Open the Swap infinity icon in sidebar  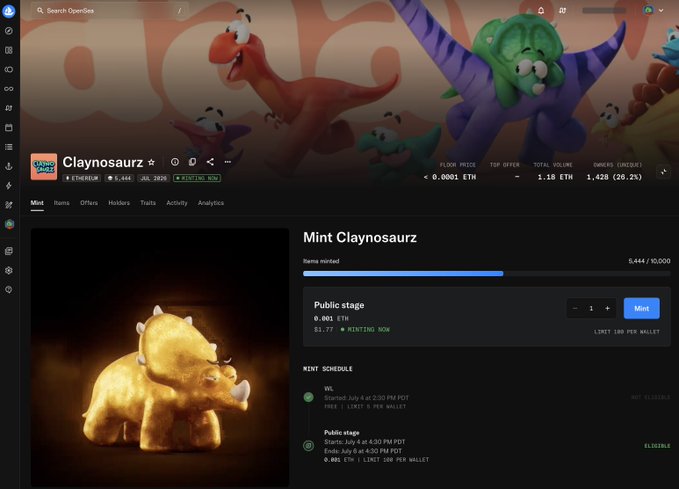(9, 89)
